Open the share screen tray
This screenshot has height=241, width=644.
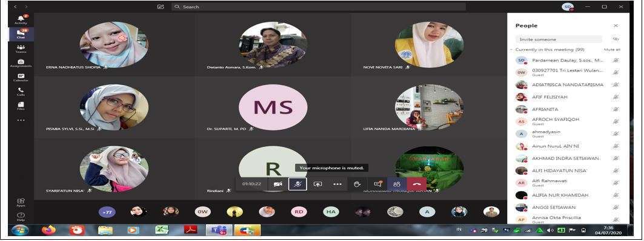(x=317, y=185)
